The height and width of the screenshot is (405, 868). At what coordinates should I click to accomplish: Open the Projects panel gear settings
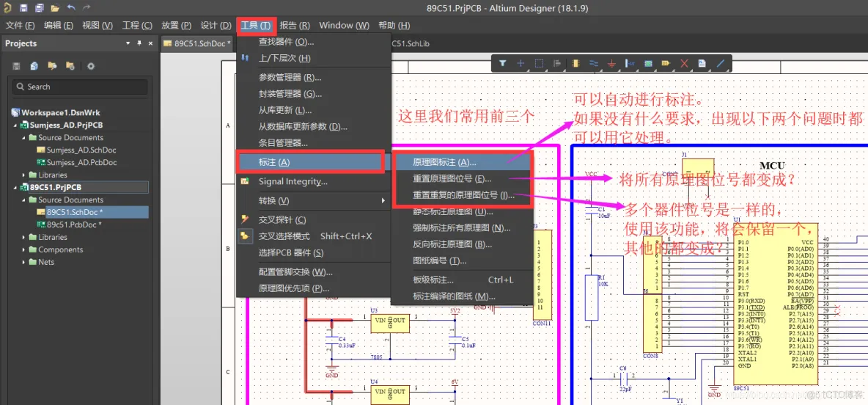pyautogui.click(x=91, y=66)
